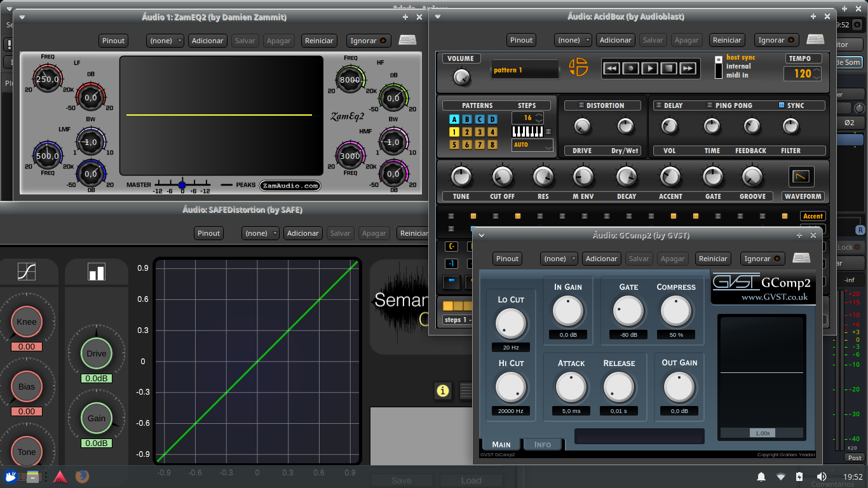Click the WAVEFORM icon in AcidBox
The image size is (868, 488).
(803, 177)
